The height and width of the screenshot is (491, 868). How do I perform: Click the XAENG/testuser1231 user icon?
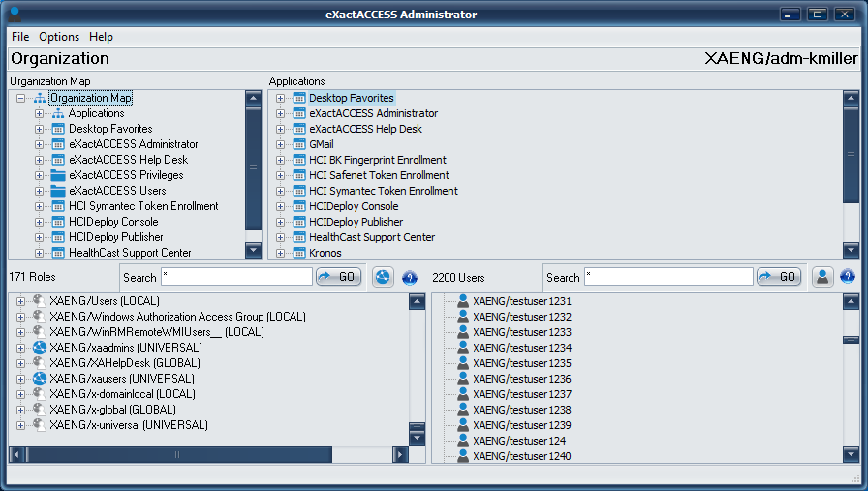[x=463, y=301]
